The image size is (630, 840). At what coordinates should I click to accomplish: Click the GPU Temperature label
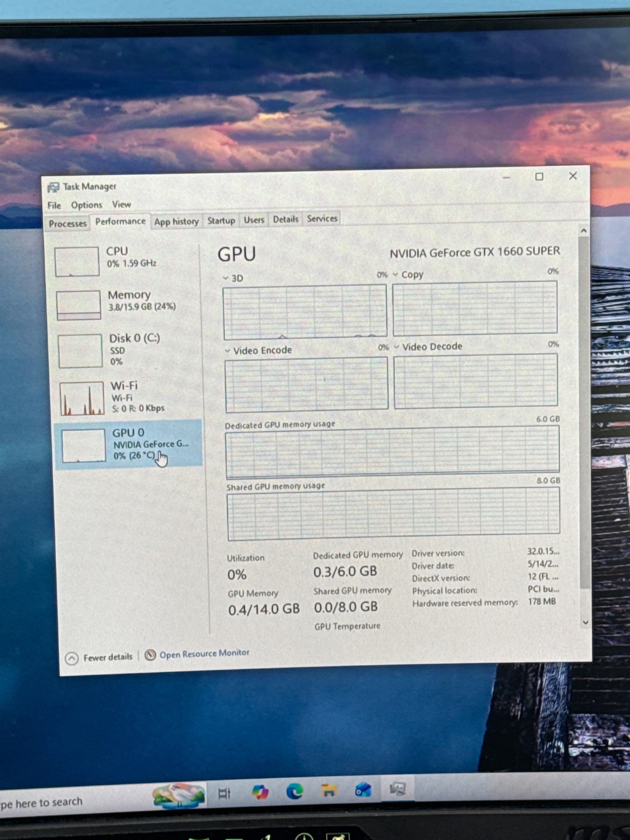[347, 626]
